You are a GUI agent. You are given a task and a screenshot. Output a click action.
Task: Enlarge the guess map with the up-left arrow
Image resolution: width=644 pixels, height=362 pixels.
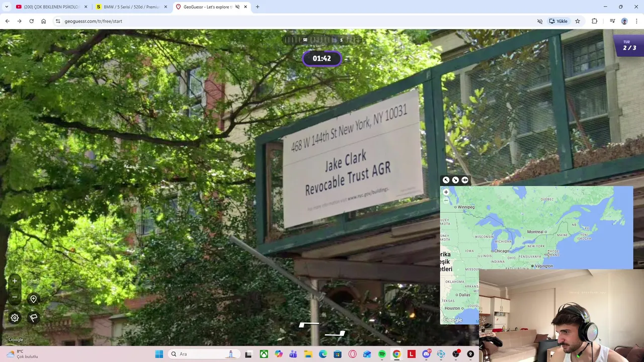446,180
